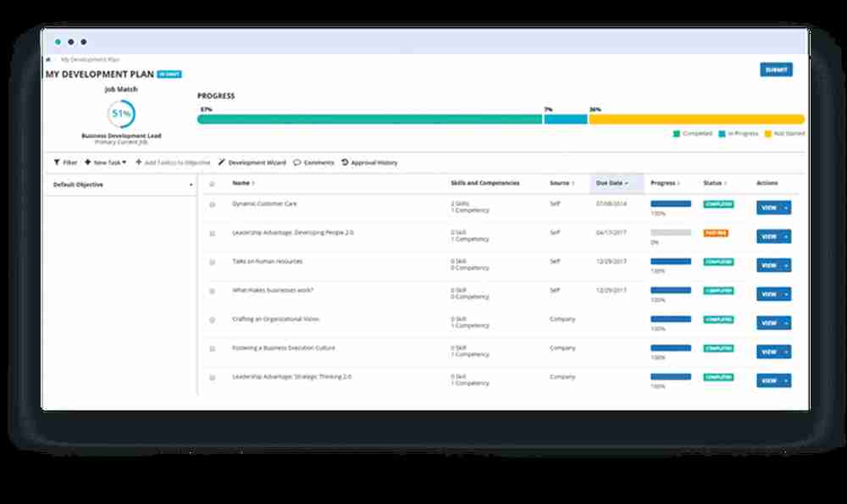
Task: Click the home breadcrumb icon
Action: (48, 59)
